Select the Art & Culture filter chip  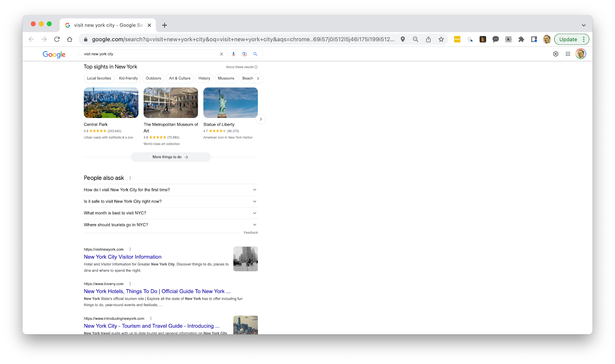tap(180, 78)
